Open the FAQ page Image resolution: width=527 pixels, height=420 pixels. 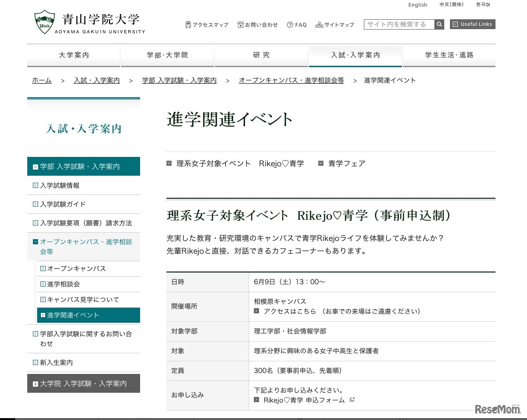click(x=297, y=25)
